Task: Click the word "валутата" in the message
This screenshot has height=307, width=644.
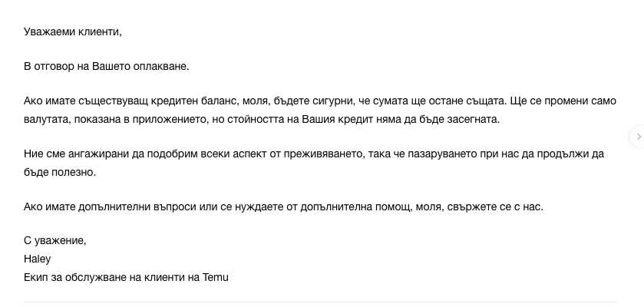Action: pyautogui.click(x=45, y=120)
